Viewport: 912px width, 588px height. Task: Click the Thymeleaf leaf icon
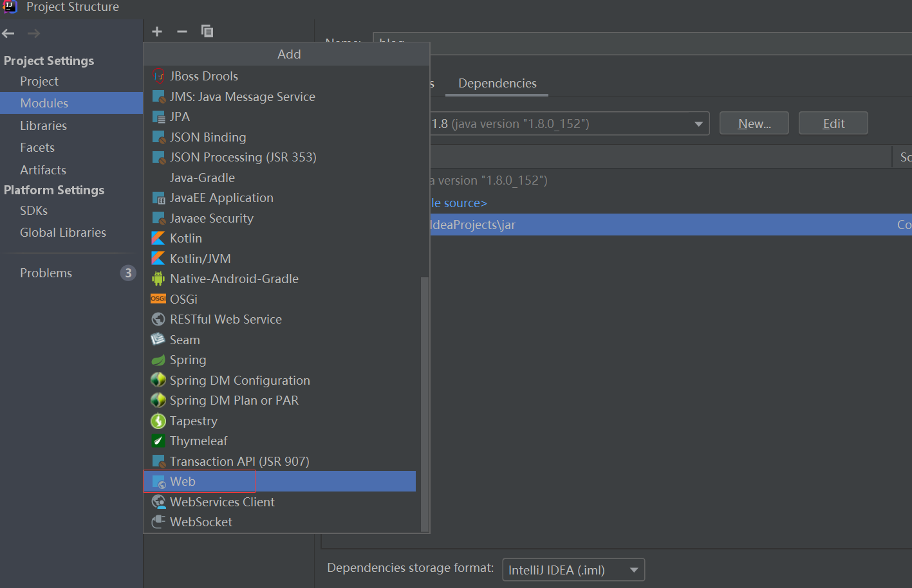(158, 441)
